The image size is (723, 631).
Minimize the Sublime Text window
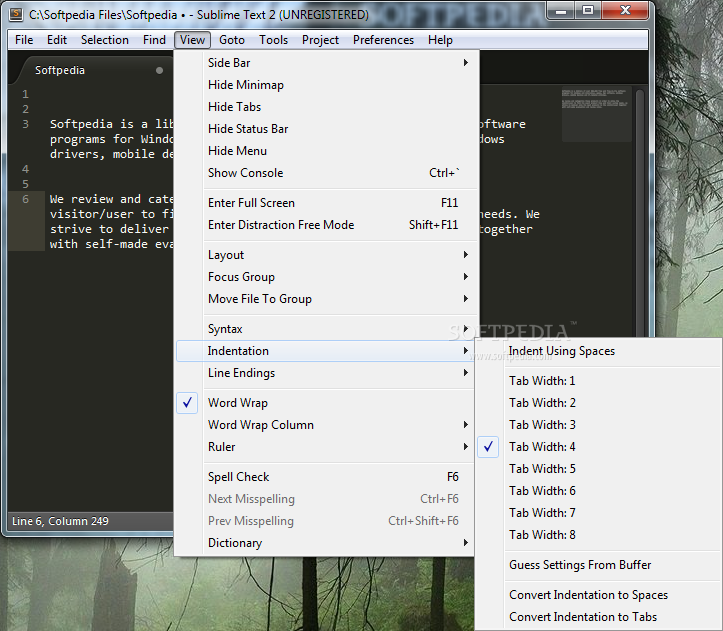point(561,10)
